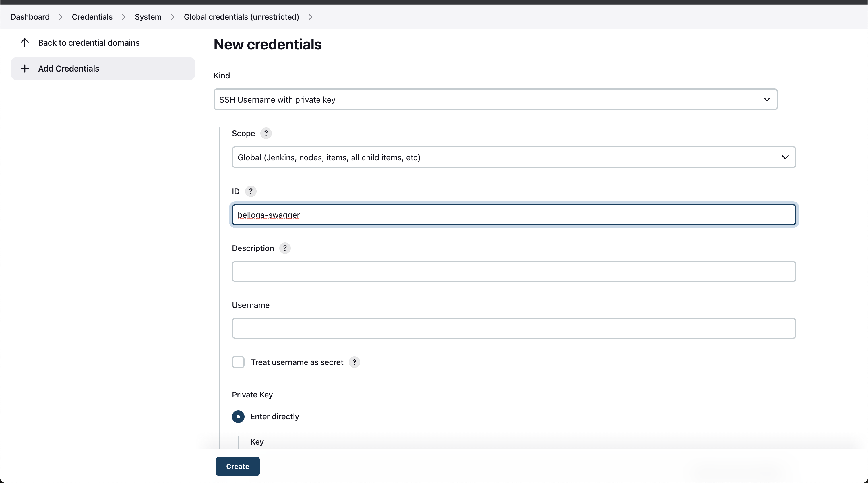Click the Private Key label
This screenshot has width=868, height=483.
[252, 395]
